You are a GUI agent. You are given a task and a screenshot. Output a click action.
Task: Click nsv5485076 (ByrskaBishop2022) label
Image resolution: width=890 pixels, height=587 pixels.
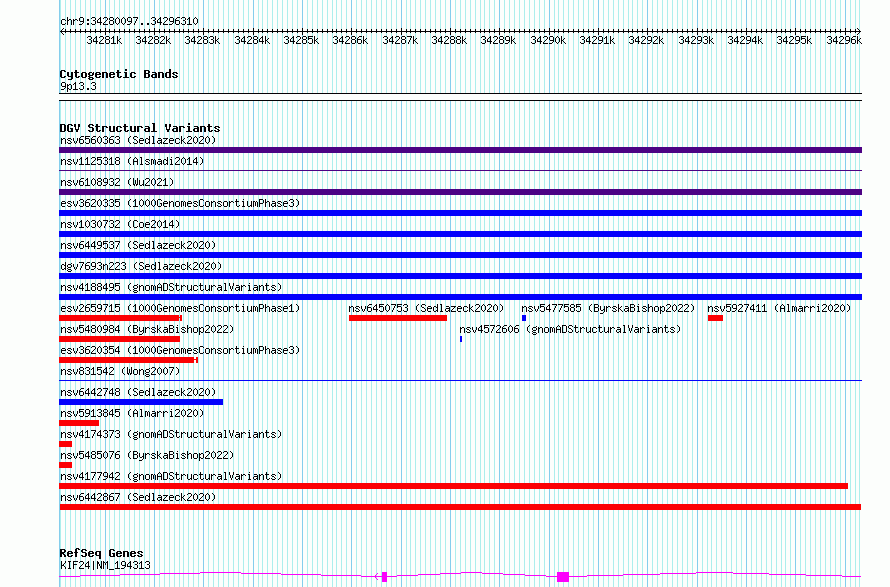[x=147, y=455]
